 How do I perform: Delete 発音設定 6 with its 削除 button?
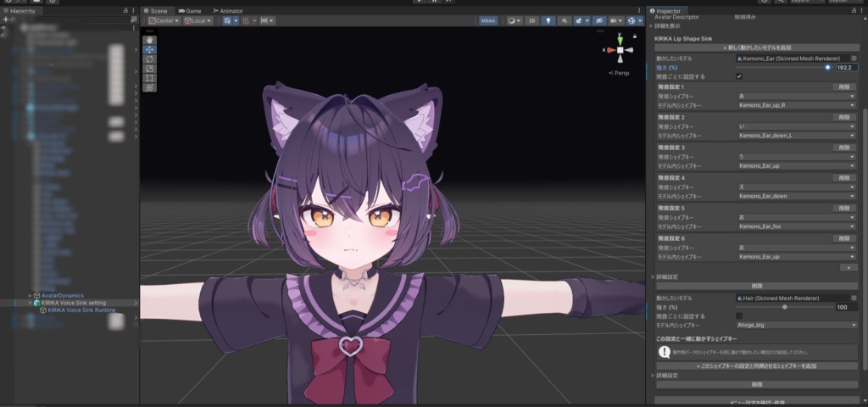pos(844,238)
